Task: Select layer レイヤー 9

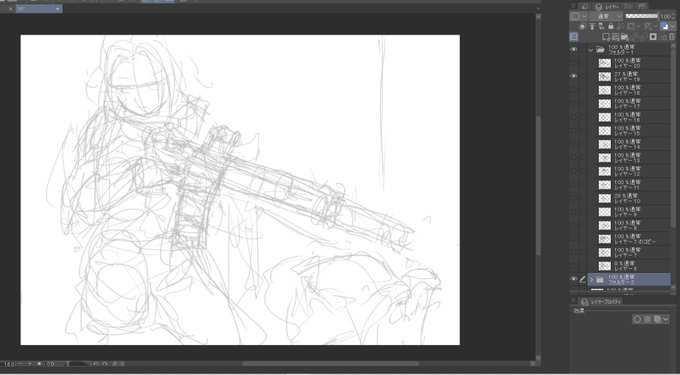Action: 630,212
